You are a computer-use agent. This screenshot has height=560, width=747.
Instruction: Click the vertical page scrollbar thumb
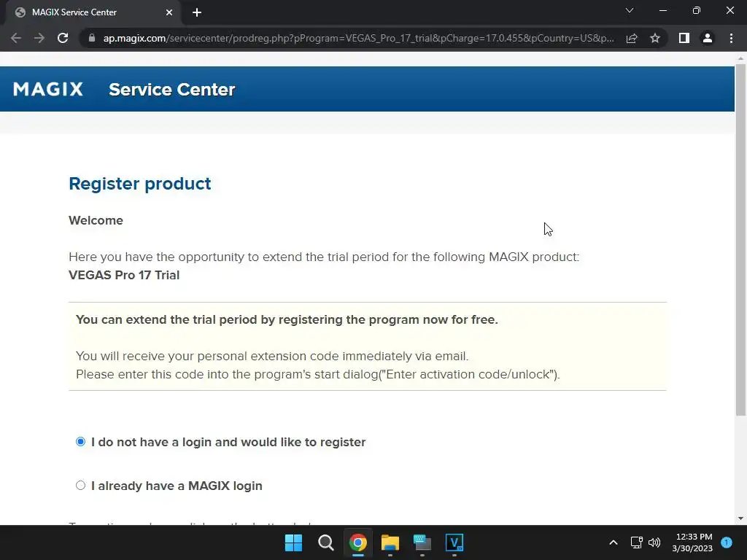[x=740, y=239]
